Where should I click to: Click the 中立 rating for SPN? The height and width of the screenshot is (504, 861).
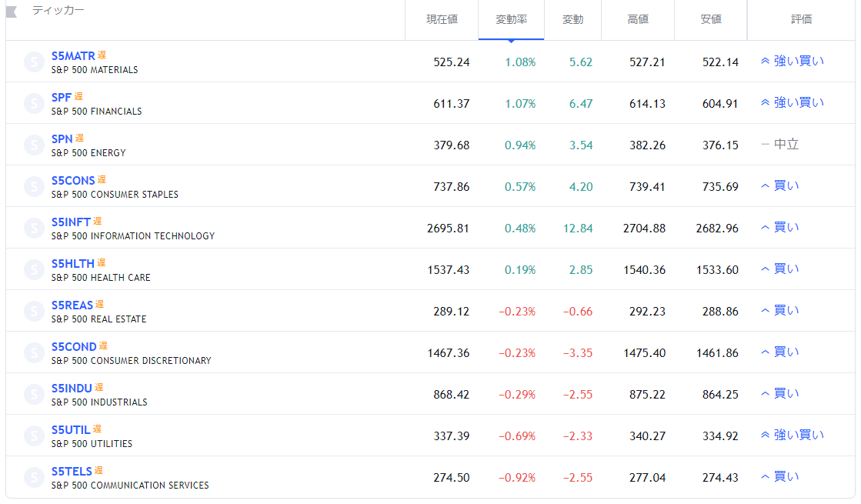(779, 145)
